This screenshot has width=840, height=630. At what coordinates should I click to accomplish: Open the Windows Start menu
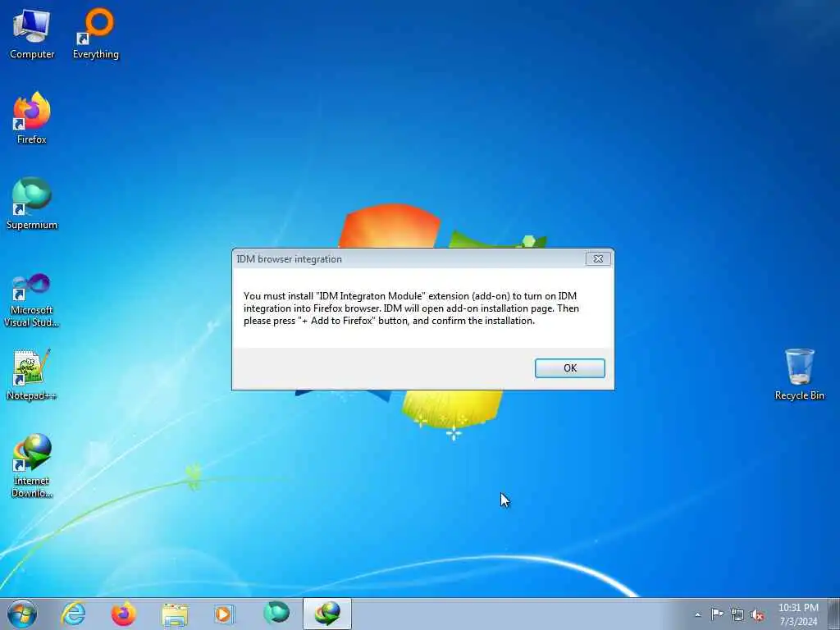point(22,614)
